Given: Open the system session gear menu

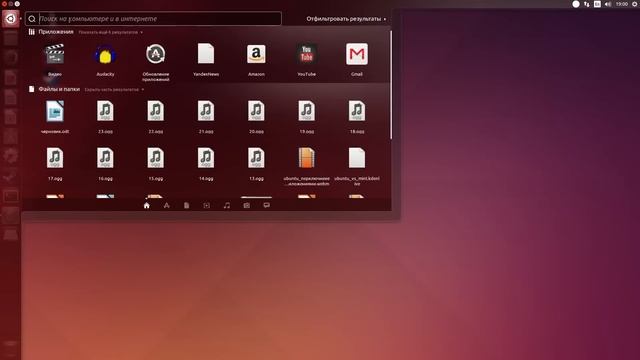Looking at the screenshot, I should (x=635, y=4).
